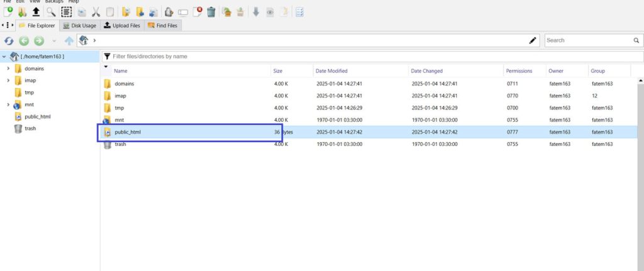The image size is (644, 271).
Task: Click the padlock Permissions icon
Action: click(x=169, y=12)
